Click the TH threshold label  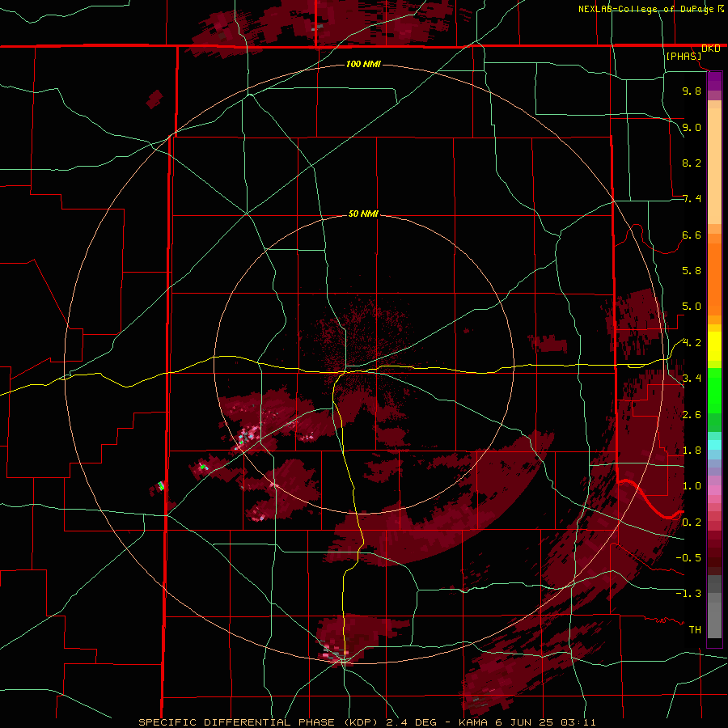tap(695, 630)
